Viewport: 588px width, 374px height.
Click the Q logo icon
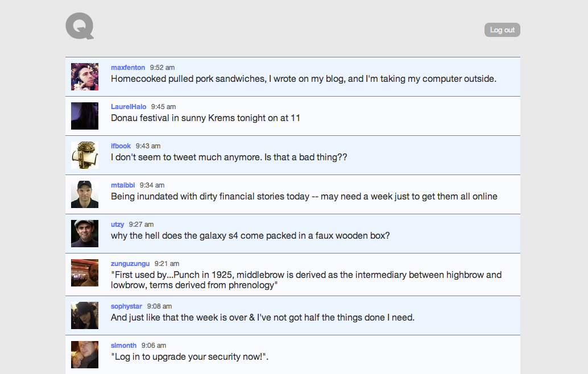[x=80, y=27]
